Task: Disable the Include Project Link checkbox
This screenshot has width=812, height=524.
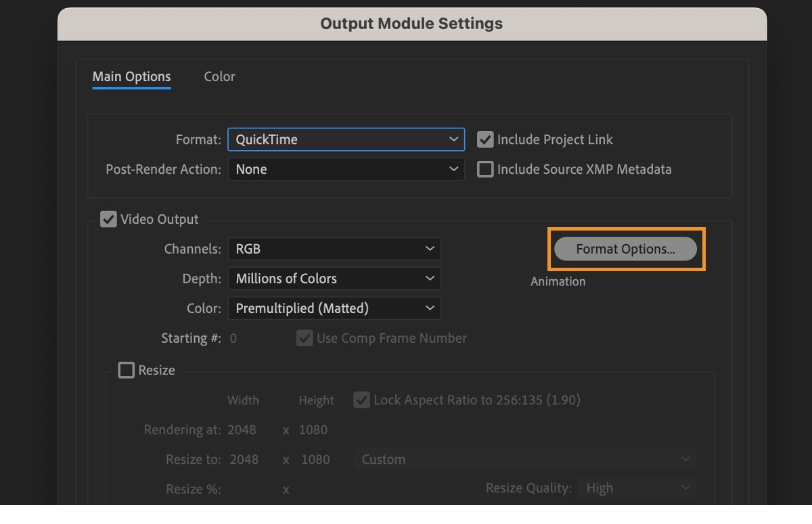Action: point(484,139)
